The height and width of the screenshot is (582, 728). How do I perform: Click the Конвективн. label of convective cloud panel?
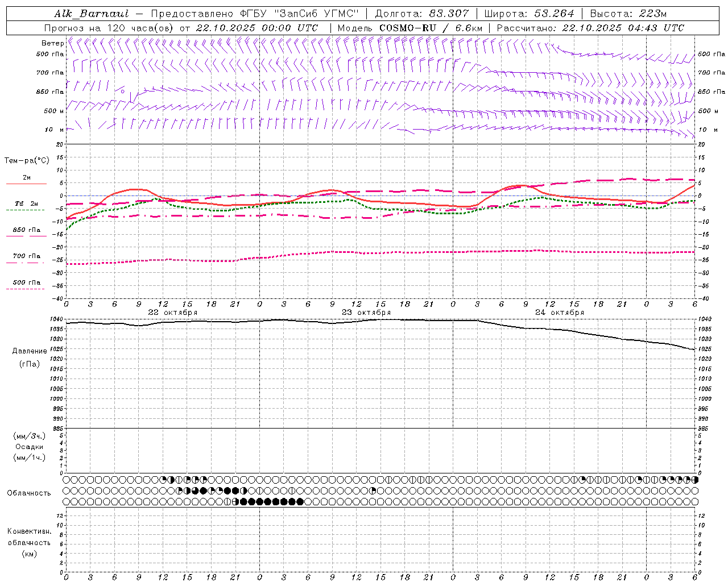30,531
